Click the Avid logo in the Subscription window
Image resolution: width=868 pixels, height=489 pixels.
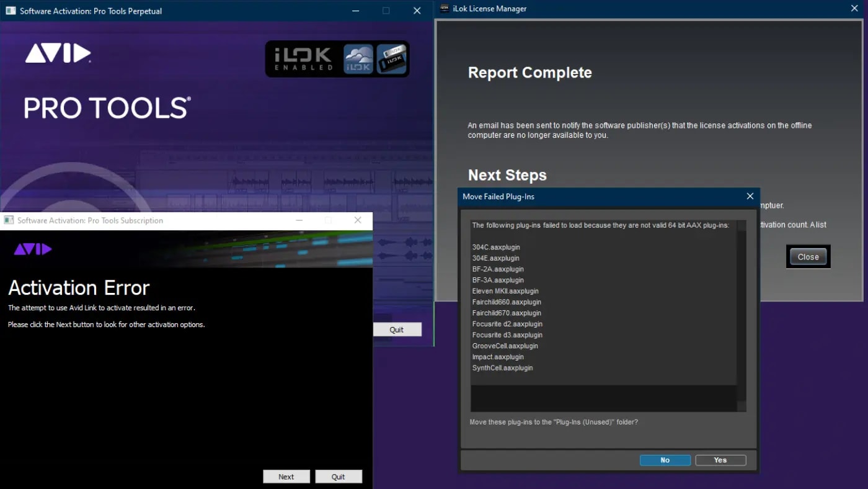click(32, 249)
